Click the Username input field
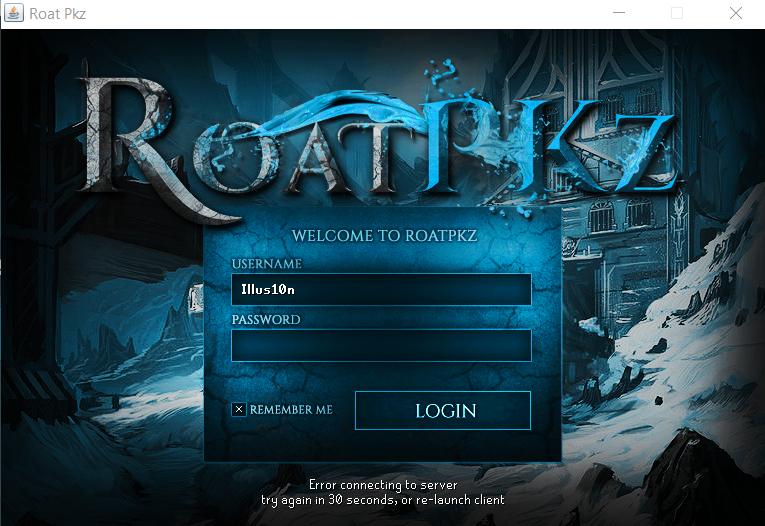765x526 pixels. [381, 289]
